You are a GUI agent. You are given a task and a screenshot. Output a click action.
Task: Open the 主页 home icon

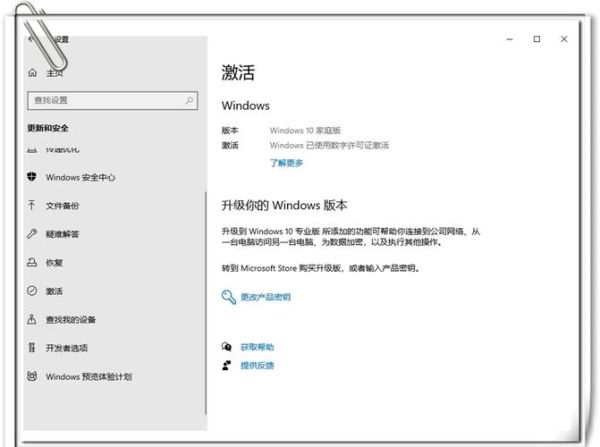click(33, 72)
